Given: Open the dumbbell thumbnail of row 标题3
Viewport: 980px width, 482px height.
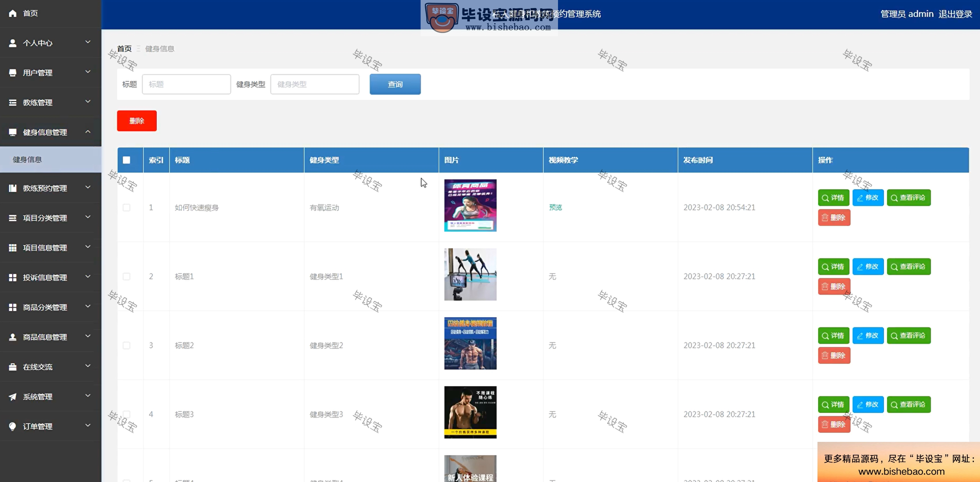Looking at the screenshot, I should 470,412.
